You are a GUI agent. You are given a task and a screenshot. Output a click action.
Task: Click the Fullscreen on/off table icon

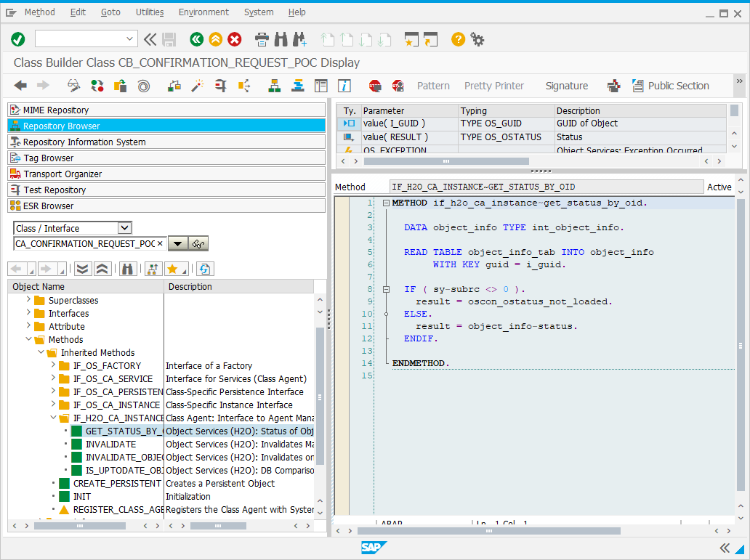coord(321,86)
